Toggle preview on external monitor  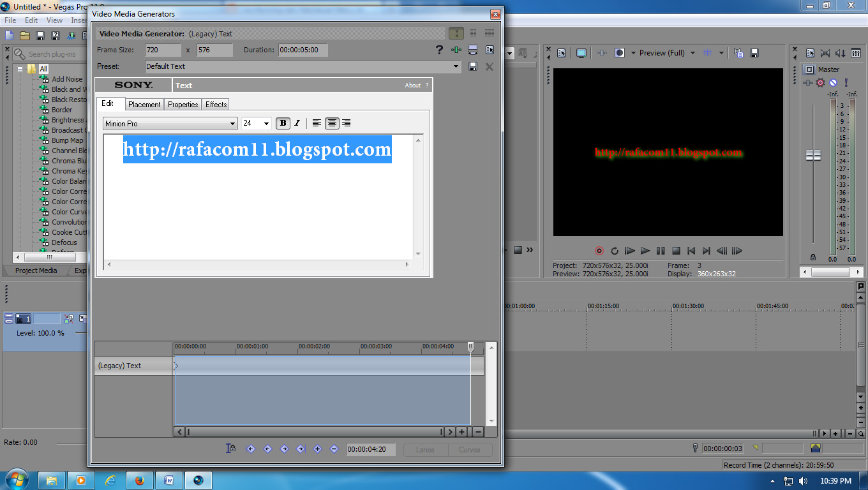tap(581, 53)
